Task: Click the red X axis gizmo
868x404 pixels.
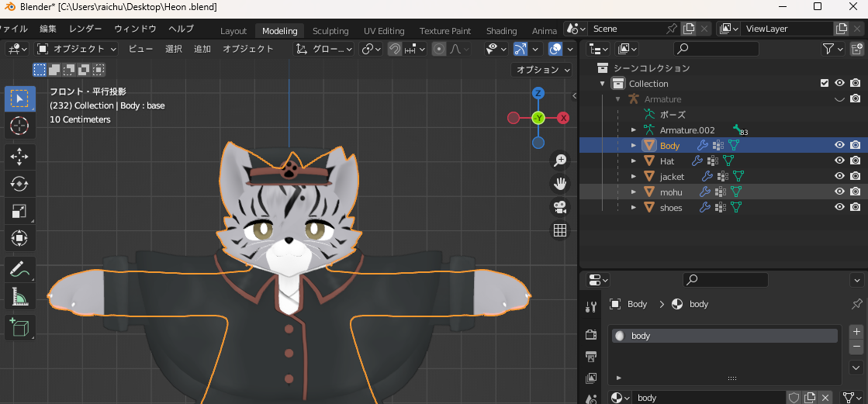Action: click(x=563, y=118)
